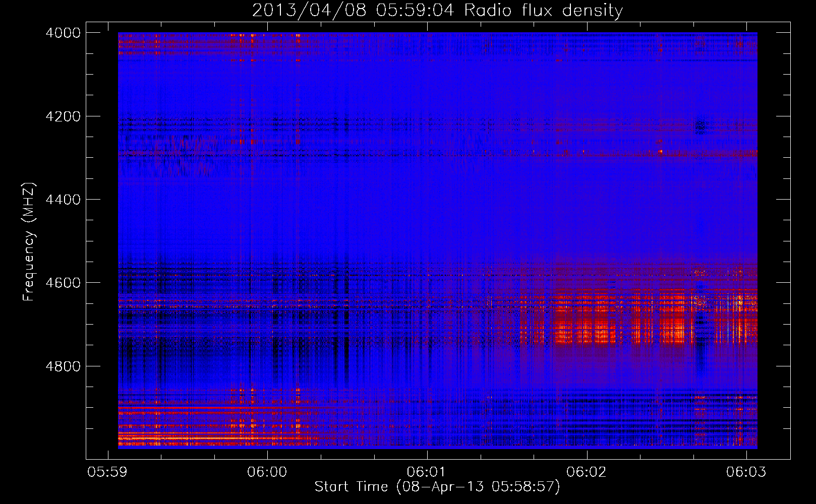
Task: Click the 05:59 time tick label
Action: [107, 472]
